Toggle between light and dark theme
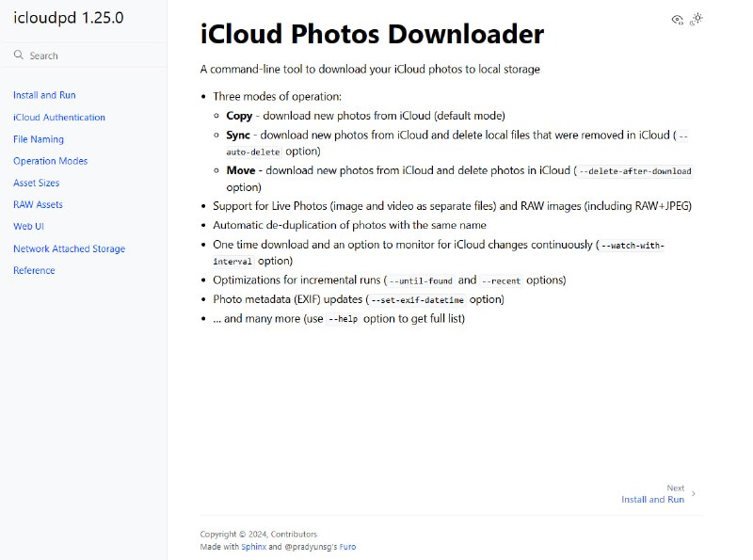753x560 pixels. (x=697, y=19)
